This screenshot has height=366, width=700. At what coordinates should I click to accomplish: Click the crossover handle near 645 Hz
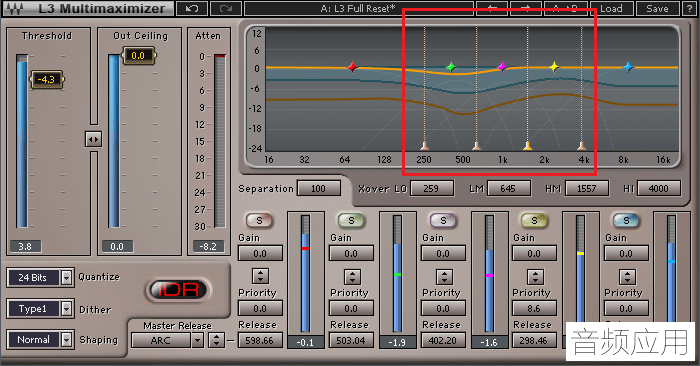click(x=476, y=145)
